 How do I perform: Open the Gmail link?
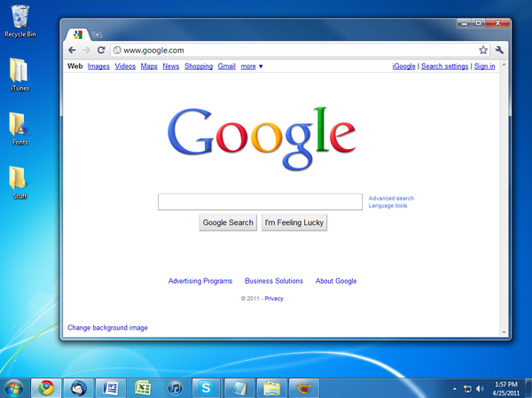tap(227, 66)
